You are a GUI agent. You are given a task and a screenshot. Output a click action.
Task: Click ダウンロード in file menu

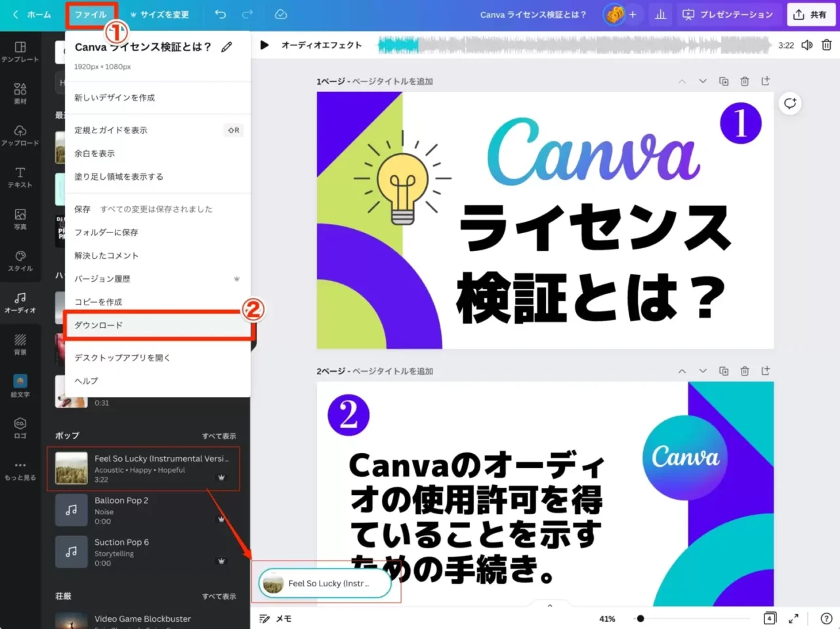click(157, 325)
